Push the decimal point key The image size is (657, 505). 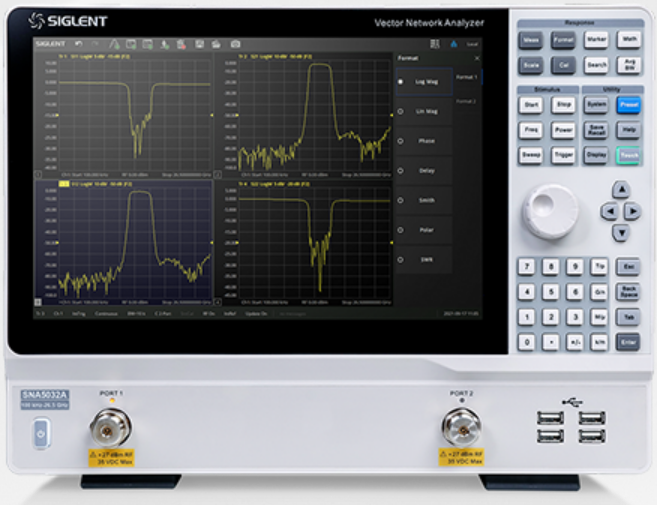tap(551, 342)
